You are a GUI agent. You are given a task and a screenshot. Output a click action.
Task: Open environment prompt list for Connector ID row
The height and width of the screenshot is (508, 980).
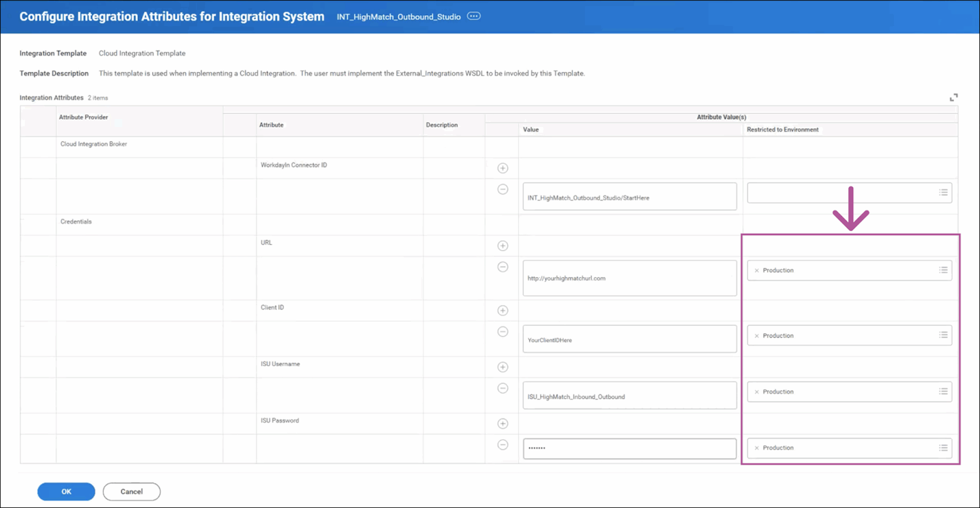point(943,192)
